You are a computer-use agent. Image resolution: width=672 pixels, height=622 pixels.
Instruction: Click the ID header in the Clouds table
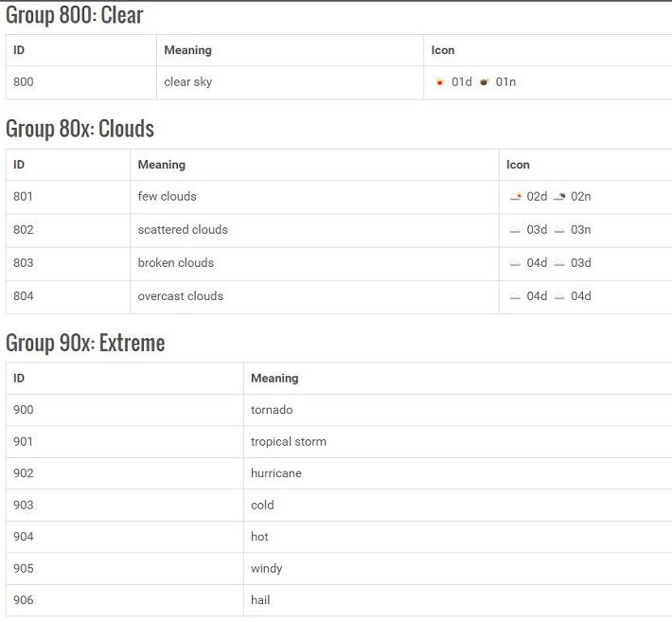19,165
